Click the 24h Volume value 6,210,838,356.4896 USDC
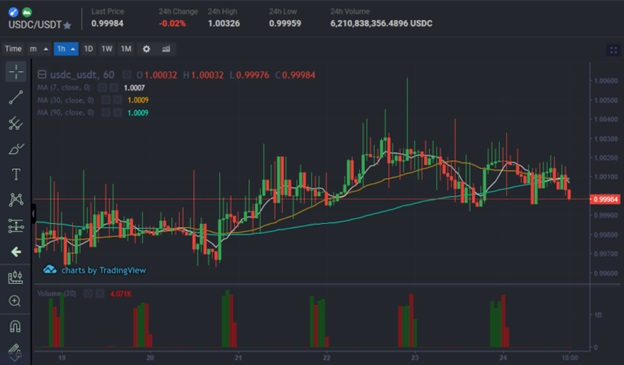The image size is (624, 365). [381, 23]
